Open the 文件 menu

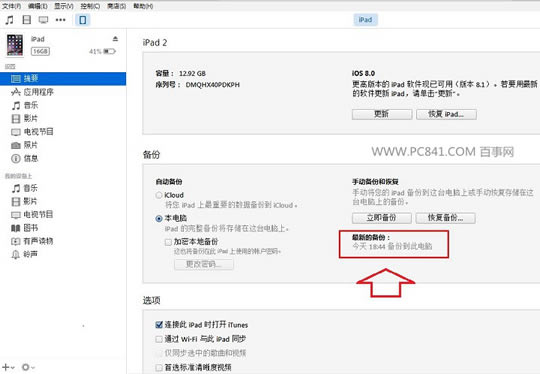11,6
